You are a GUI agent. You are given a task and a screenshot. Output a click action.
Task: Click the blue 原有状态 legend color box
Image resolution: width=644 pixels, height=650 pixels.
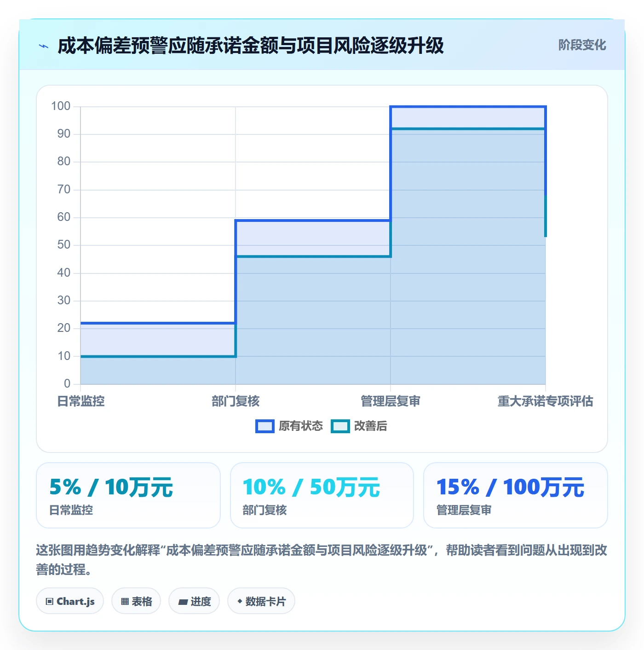[265, 426]
